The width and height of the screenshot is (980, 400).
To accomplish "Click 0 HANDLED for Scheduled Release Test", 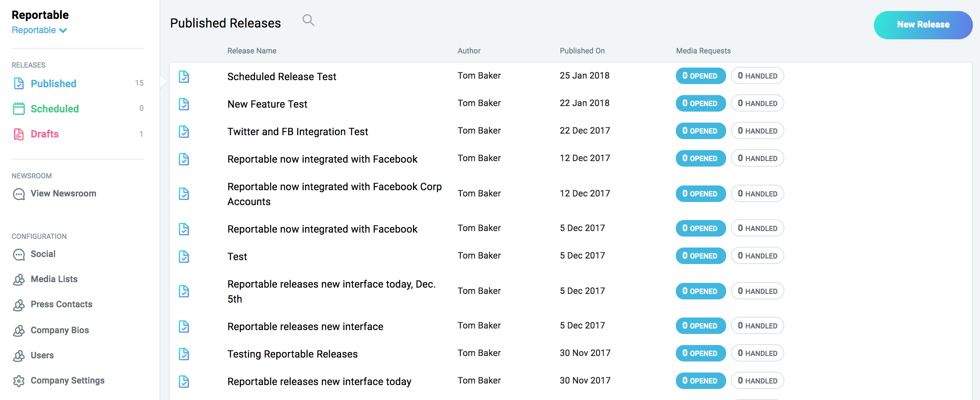I will click(x=757, y=76).
